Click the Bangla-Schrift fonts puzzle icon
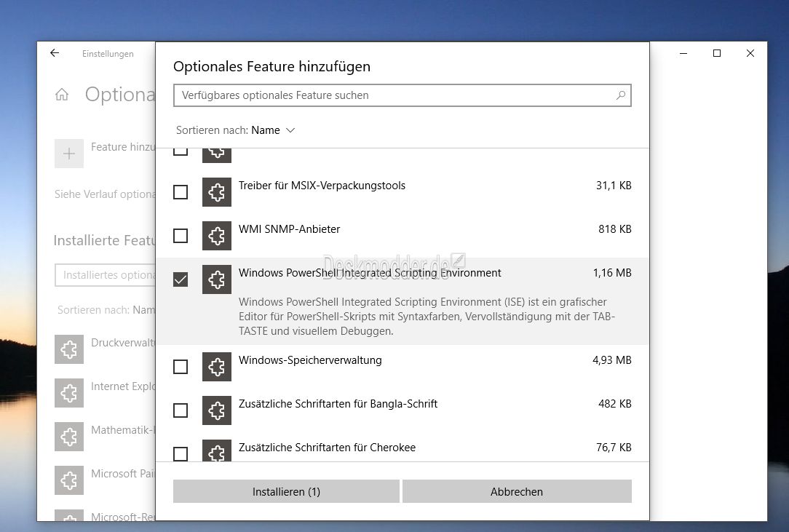Screen dimensions: 789x532 coord(217,410)
